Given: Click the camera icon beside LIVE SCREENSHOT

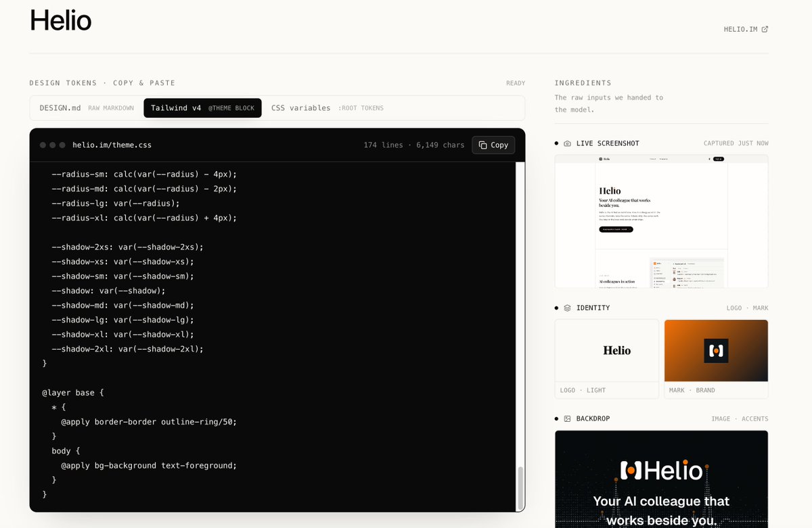Looking at the screenshot, I should click(x=567, y=143).
